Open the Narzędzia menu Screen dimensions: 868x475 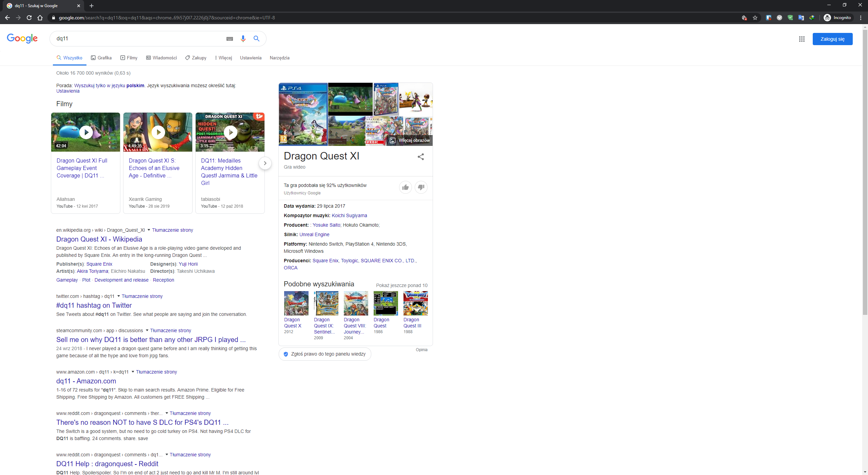[x=279, y=58]
